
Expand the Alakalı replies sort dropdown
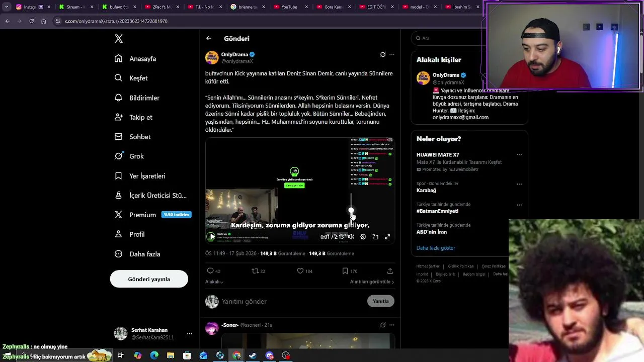[214, 282]
